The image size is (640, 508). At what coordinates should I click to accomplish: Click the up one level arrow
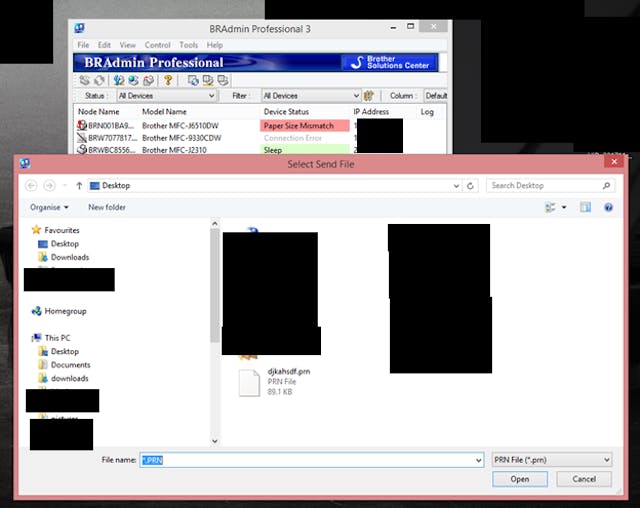tap(79, 186)
